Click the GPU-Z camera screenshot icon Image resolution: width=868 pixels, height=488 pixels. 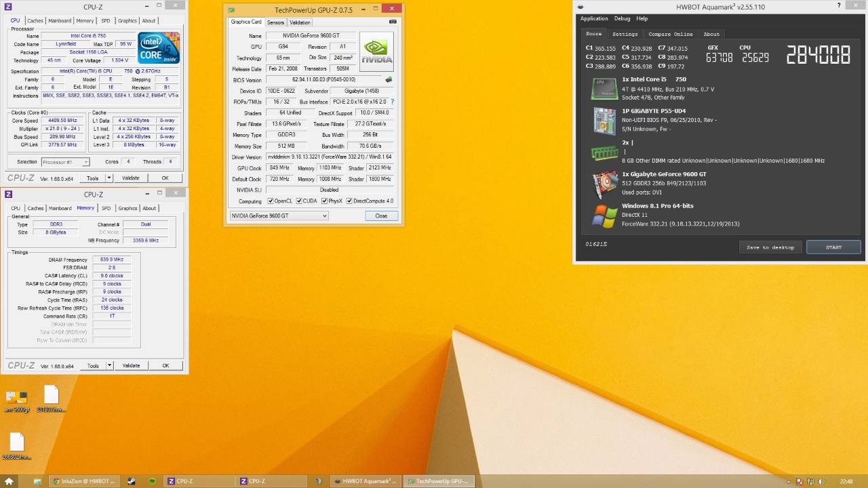[393, 22]
